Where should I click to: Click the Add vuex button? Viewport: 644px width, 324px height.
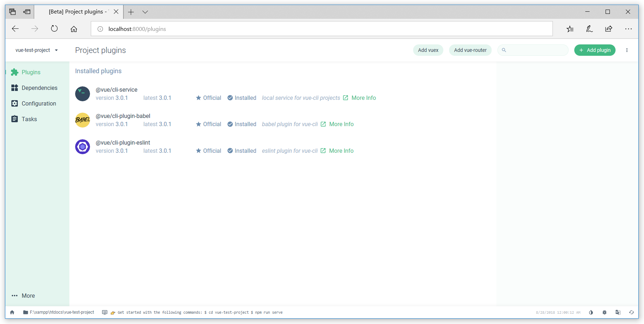pyautogui.click(x=428, y=50)
